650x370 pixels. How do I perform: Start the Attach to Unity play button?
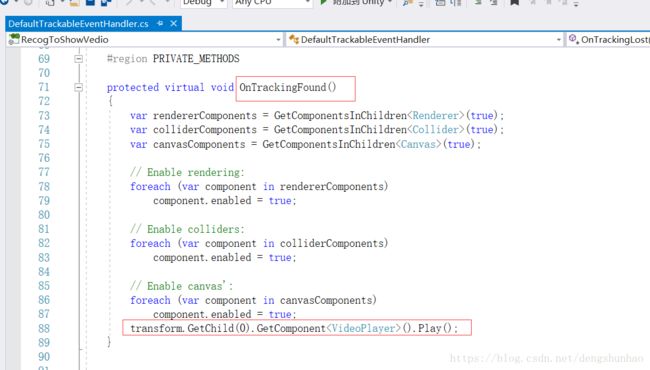point(324,2)
